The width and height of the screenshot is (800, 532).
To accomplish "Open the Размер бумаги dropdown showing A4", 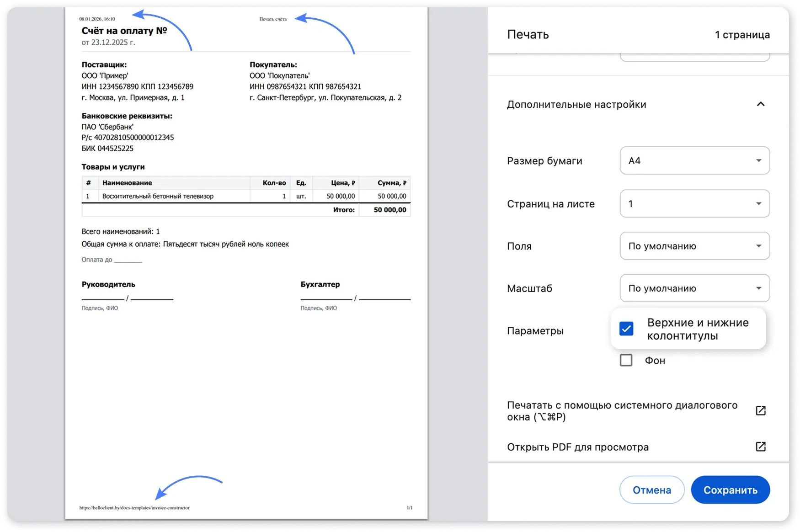I will pyautogui.click(x=694, y=160).
